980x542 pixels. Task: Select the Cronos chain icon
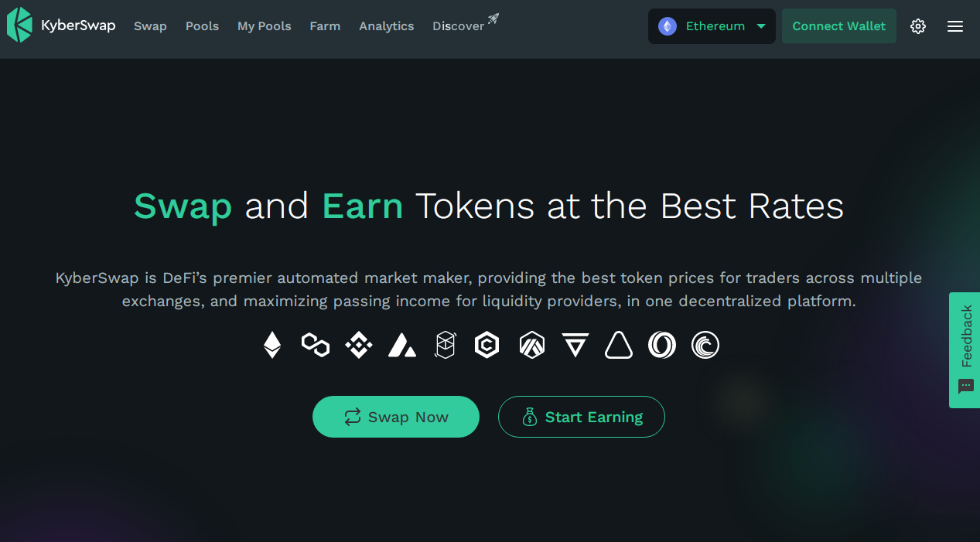point(487,345)
